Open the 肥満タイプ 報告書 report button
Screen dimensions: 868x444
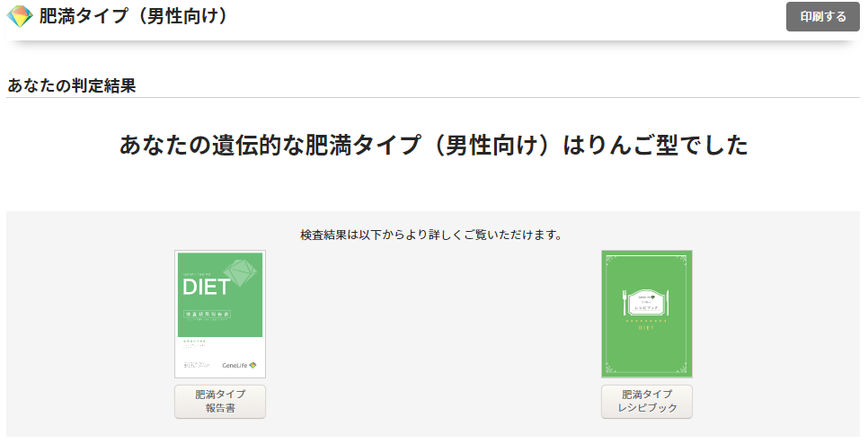click(x=220, y=401)
